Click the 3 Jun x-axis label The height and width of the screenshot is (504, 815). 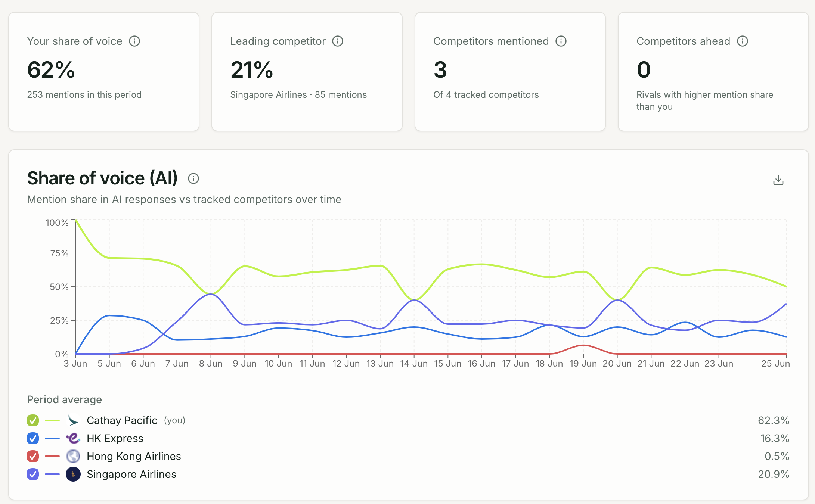(x=75, y=364)
